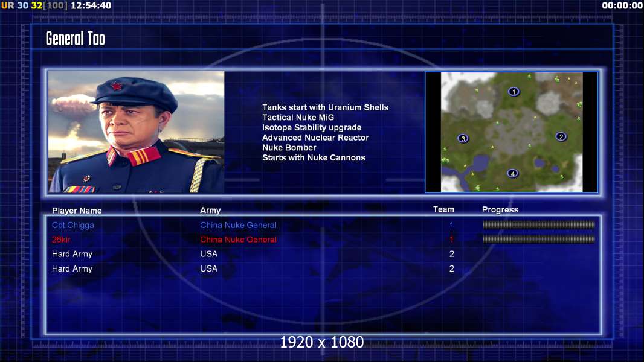Click start position 4 on minimap

click(x=512, y=173)
